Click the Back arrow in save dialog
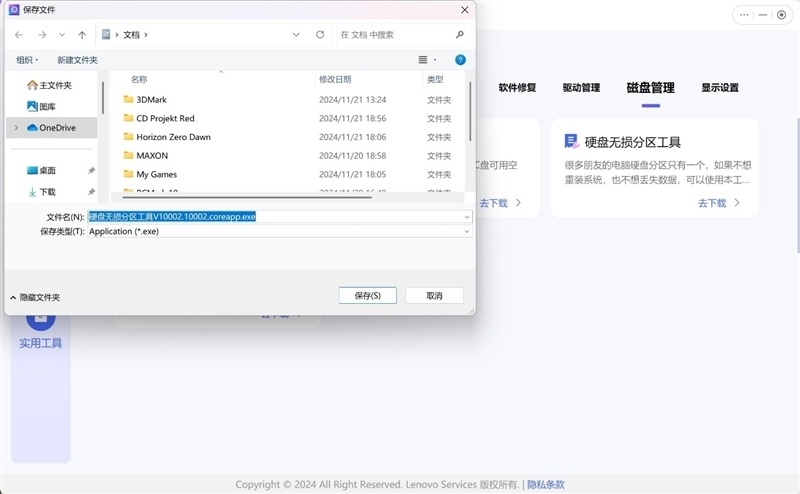The width and height of the screenshot is (800, 494). (19, 34)
